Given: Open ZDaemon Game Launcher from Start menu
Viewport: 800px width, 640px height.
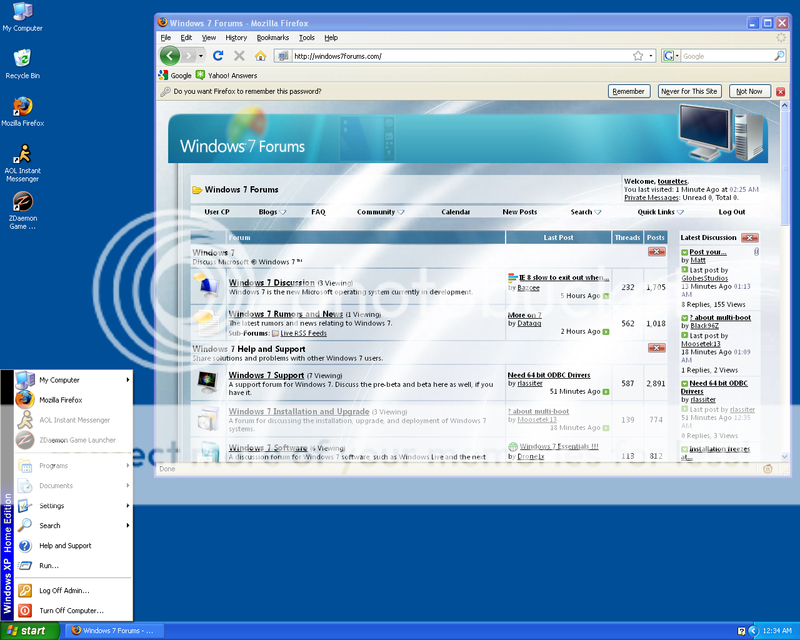Looking at the screenshot, I should click(x=73, y=440).
